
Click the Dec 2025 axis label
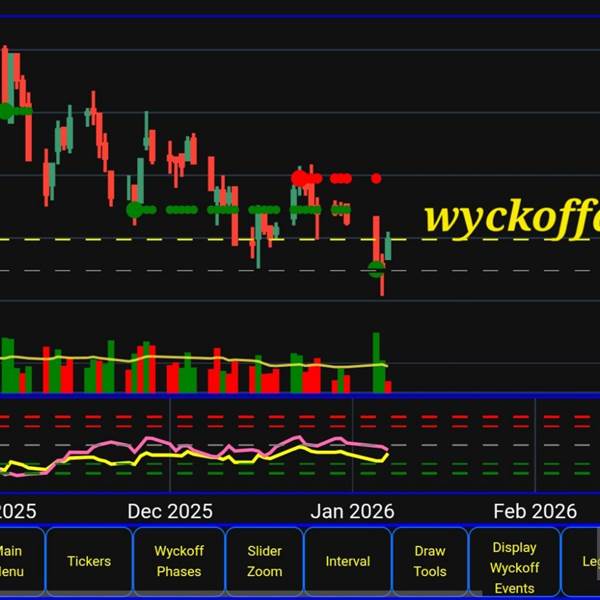tap(170, 511)
